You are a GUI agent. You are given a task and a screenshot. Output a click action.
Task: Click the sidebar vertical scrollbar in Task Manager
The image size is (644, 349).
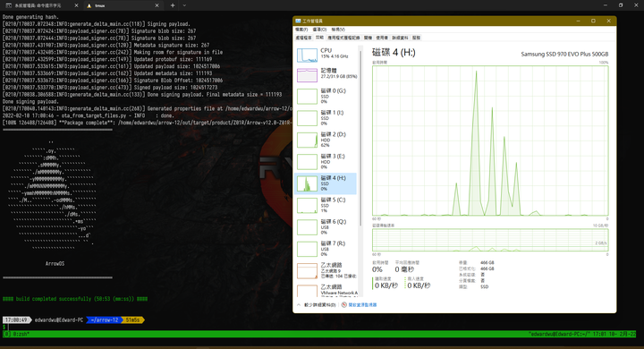point(360,138)
